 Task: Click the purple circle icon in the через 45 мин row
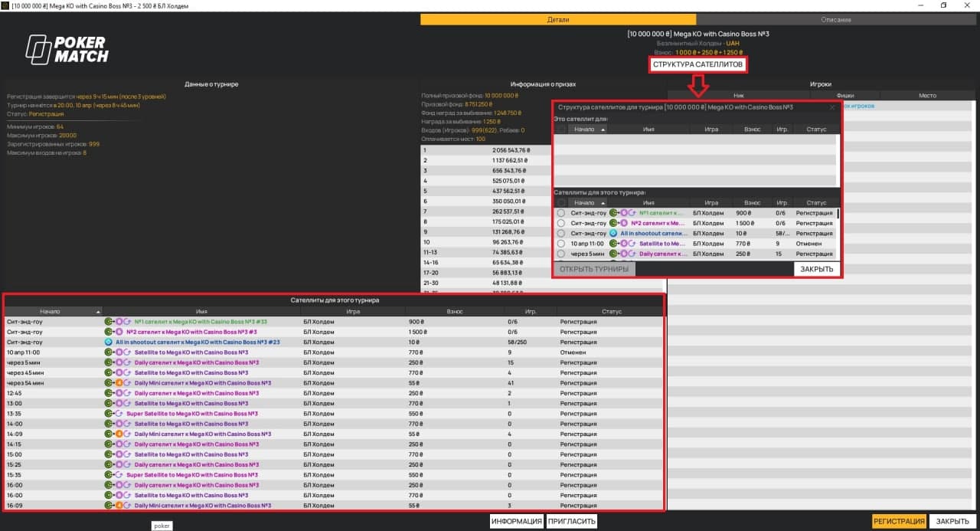click(x=119, y=372)
